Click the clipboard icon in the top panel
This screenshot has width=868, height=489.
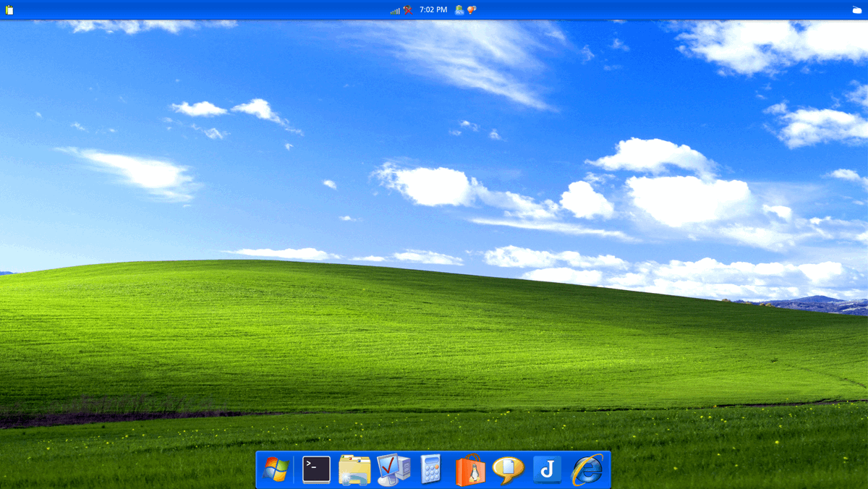pos(9,8)
